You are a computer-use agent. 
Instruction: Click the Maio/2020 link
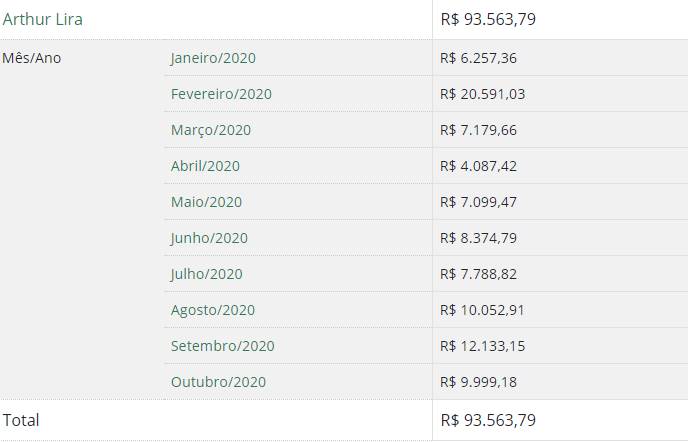206,202
